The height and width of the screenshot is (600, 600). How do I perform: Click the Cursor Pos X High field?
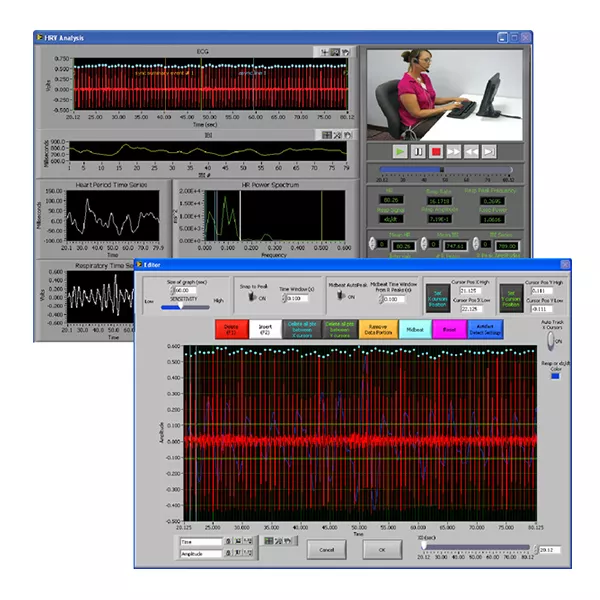(x=470, y=291)
